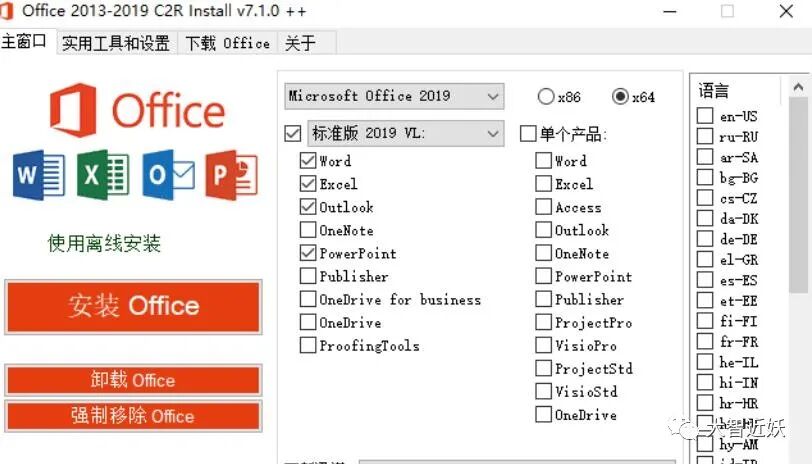Enable the et-EE language
Image resolution: width=812 pixels, height=464 pixels.
tap(705, 300)
